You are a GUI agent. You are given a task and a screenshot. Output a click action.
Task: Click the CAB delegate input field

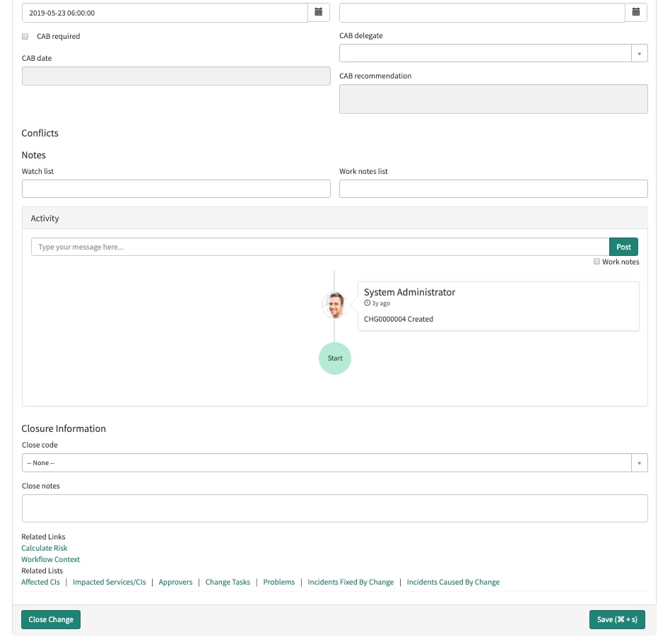(x=486, y=54)
